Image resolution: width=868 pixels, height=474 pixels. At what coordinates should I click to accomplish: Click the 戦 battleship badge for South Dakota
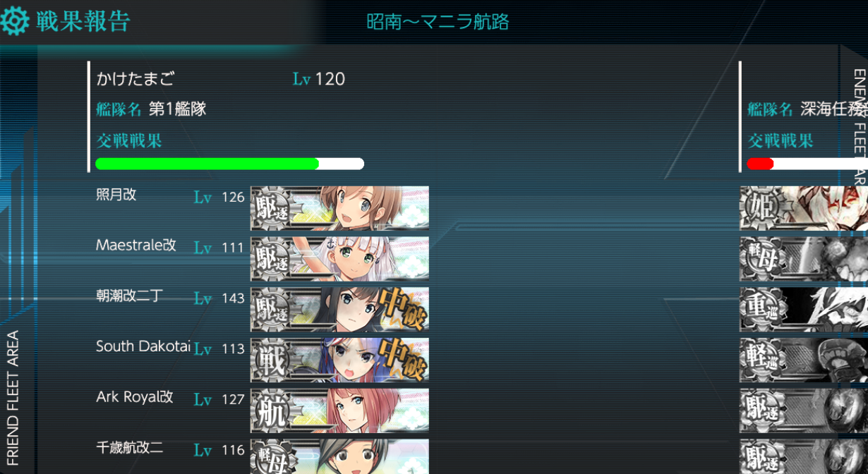(x=270, y=360)
